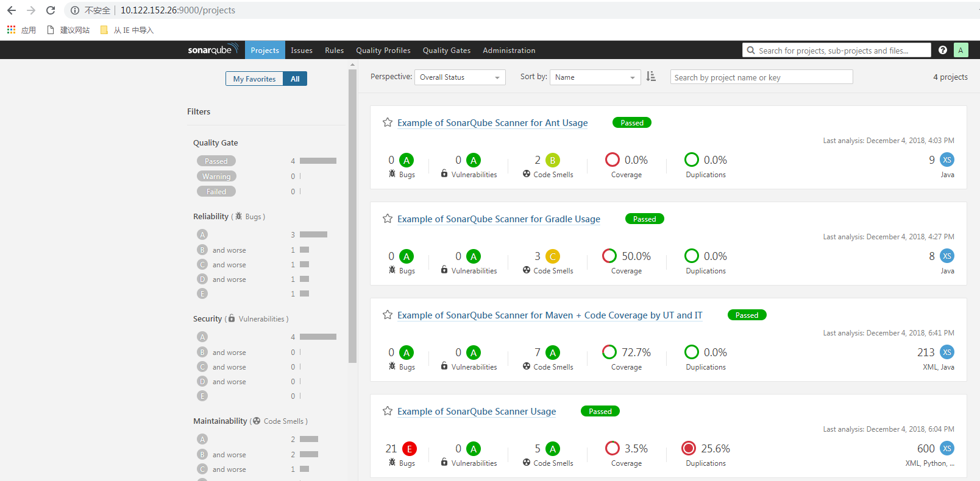This screenshot has width=980, height=481.
Task: Click Ant project Code Smells B rating
Action: click(x=553, y=160)
